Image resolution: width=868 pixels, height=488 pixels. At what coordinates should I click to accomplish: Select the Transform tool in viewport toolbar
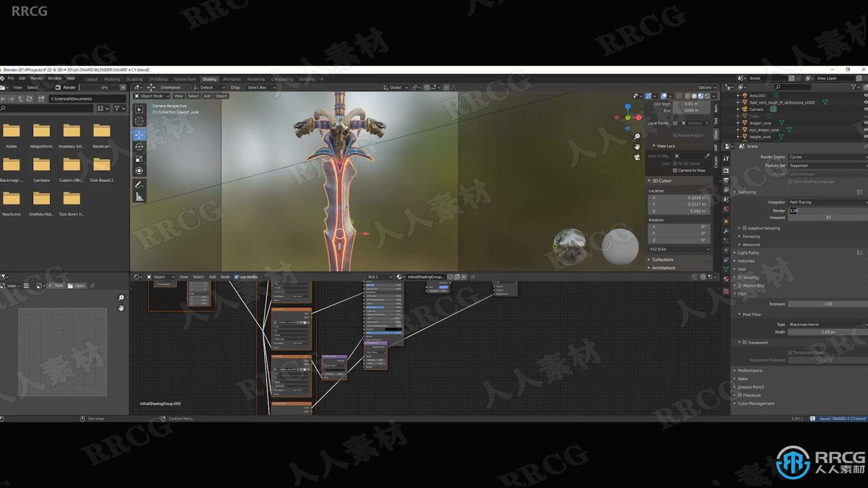click(x=139, y=171)
